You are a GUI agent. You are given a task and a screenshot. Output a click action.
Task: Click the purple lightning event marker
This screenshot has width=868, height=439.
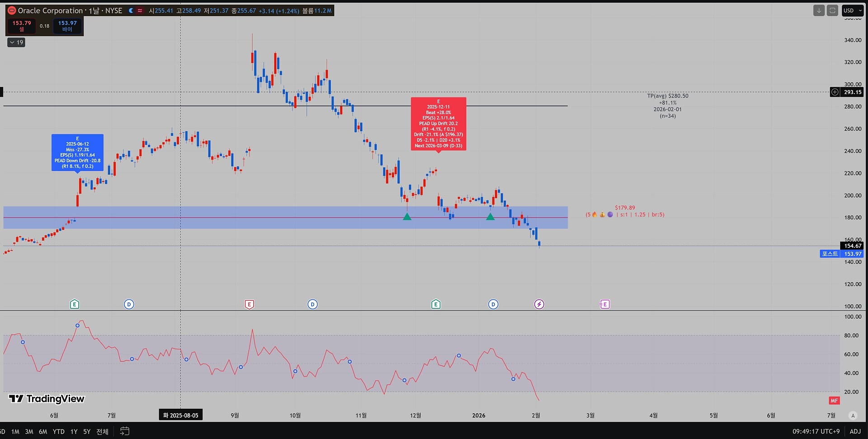[x=539, y=304]
